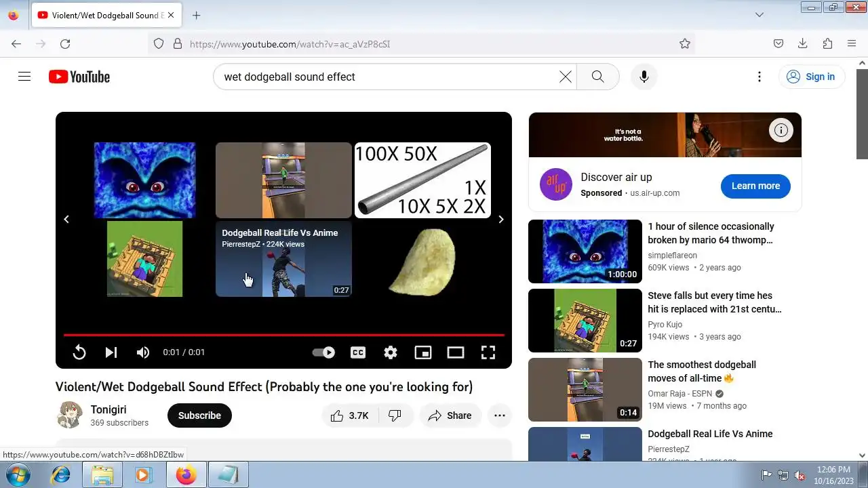Open Windows Media Player taskbar icon
868x488 pixels.
[143, 475]
